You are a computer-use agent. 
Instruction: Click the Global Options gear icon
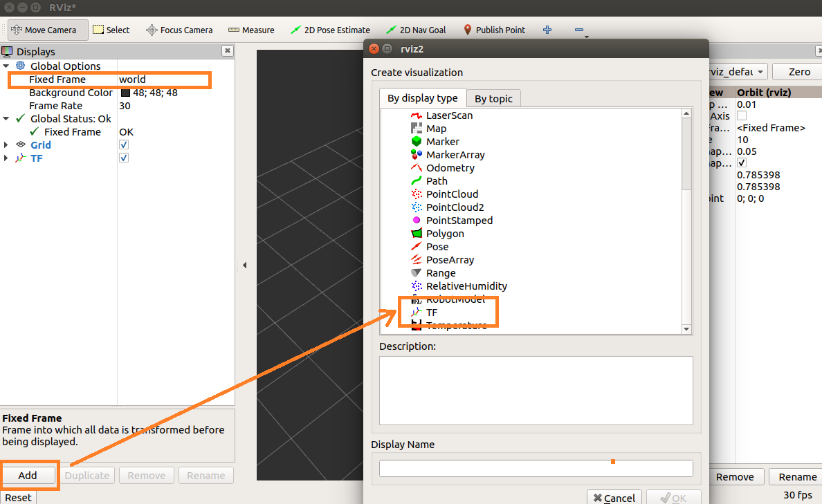[21, 66]
